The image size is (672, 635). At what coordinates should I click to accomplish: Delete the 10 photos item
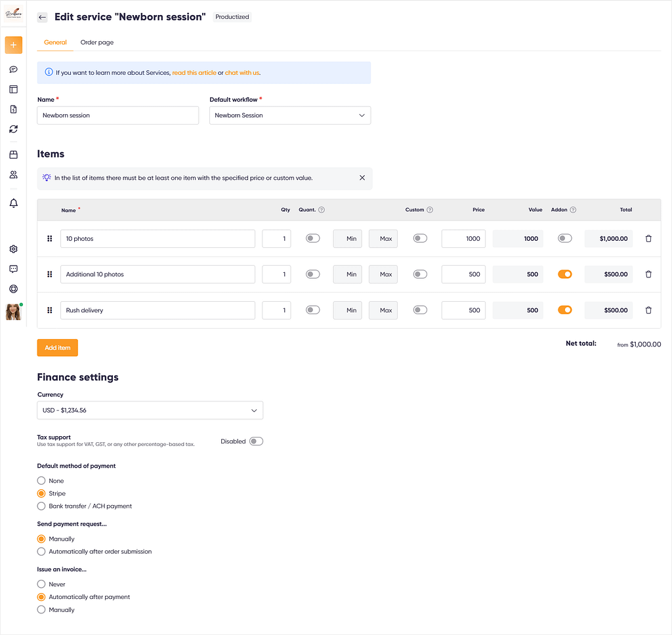648,239
